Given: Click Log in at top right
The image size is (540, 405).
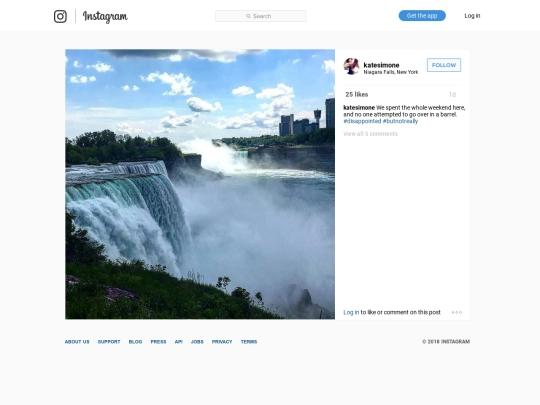Looking at the screenshot, I should click(472, 16).
